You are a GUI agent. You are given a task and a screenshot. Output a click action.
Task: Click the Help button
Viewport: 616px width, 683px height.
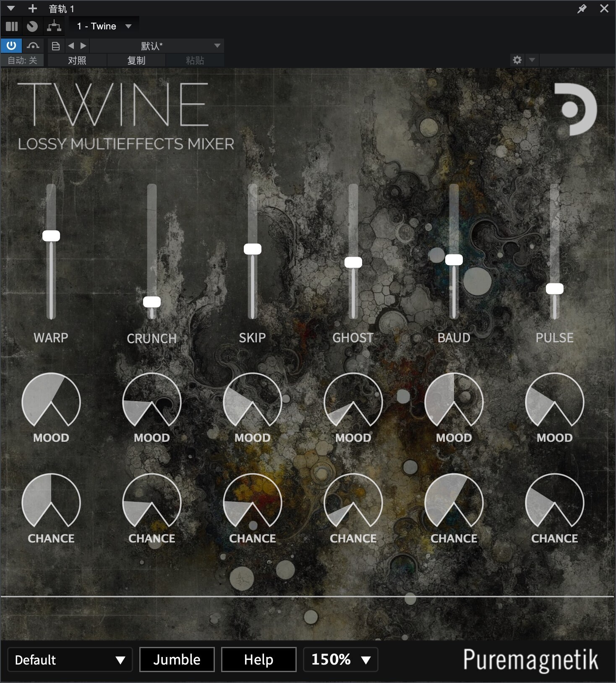(259, 660)
